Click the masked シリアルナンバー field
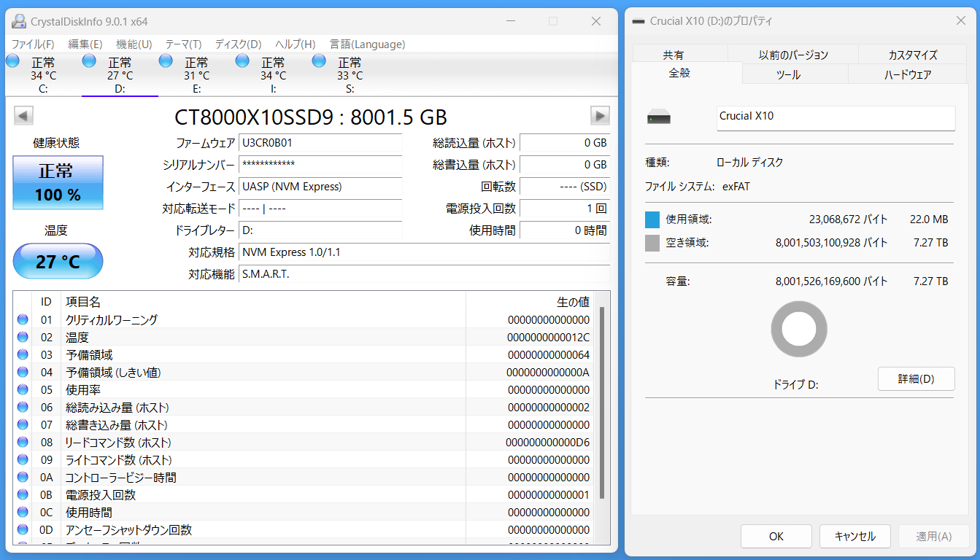Screen dimensions: 980x560 click(320, 165)
